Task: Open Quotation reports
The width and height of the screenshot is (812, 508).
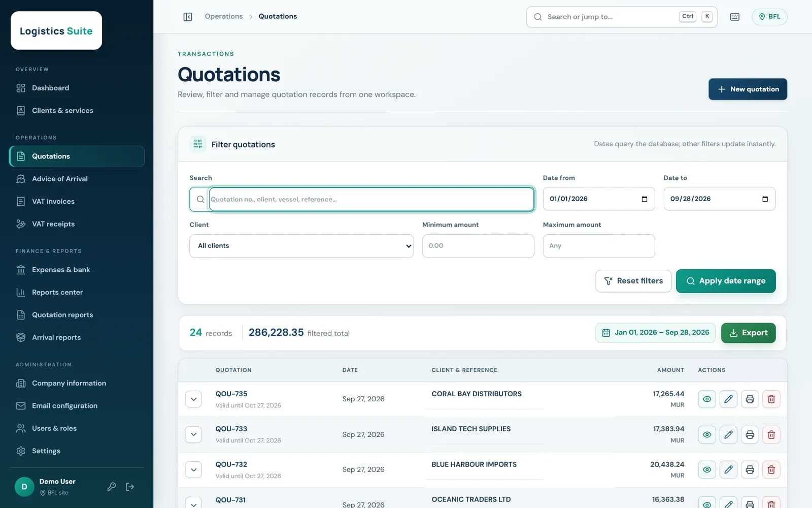Action: point(77,315)
